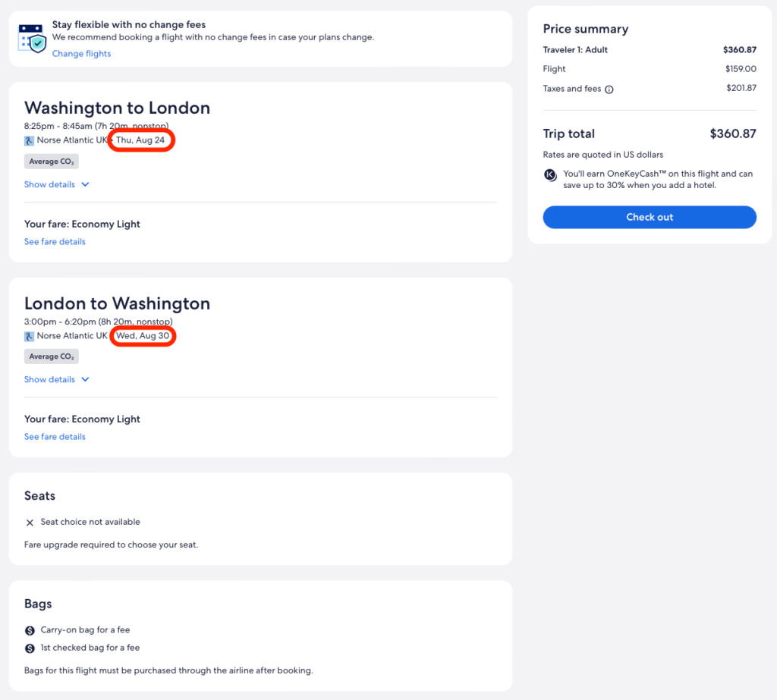Click the X icon beside seat choice not available

[x=30, y=523]
